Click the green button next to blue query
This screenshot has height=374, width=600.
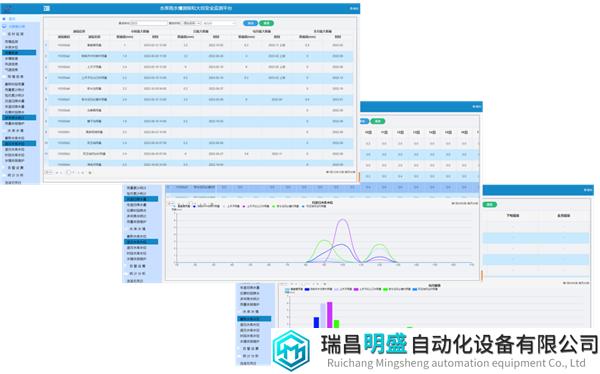[266, 23]
